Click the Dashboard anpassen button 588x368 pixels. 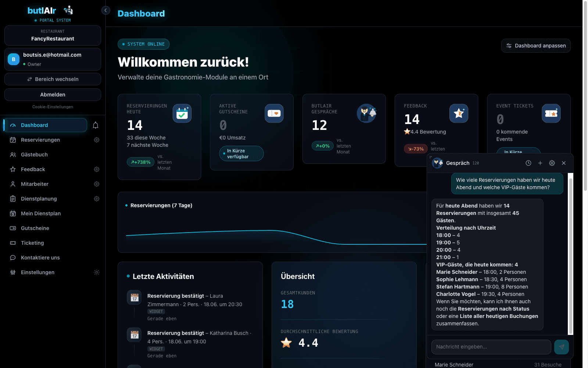pos(536,46)
